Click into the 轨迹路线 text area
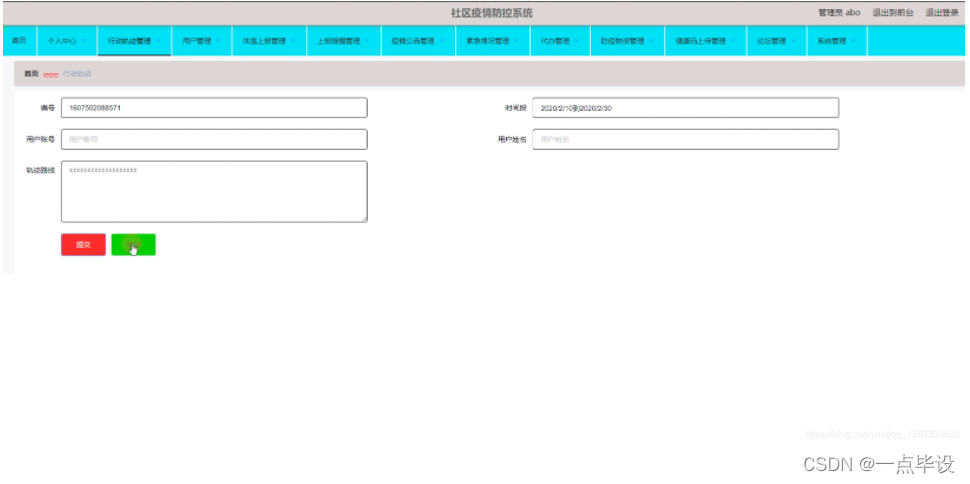The height and width of the screenshot is (484, 970). point(214,192)
